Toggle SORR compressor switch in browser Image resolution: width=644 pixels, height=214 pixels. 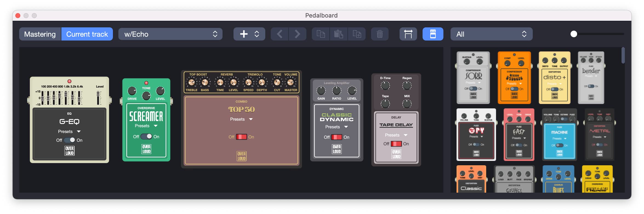[473, 89]
